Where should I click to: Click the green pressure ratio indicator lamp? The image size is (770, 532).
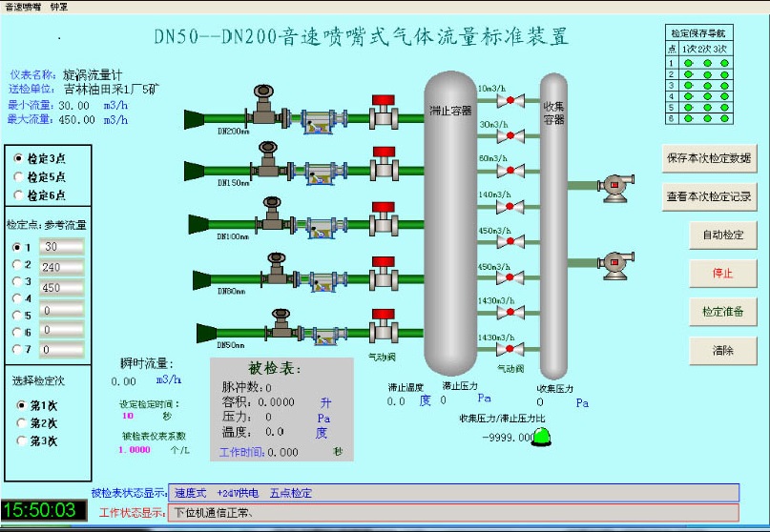coord(542,437)
